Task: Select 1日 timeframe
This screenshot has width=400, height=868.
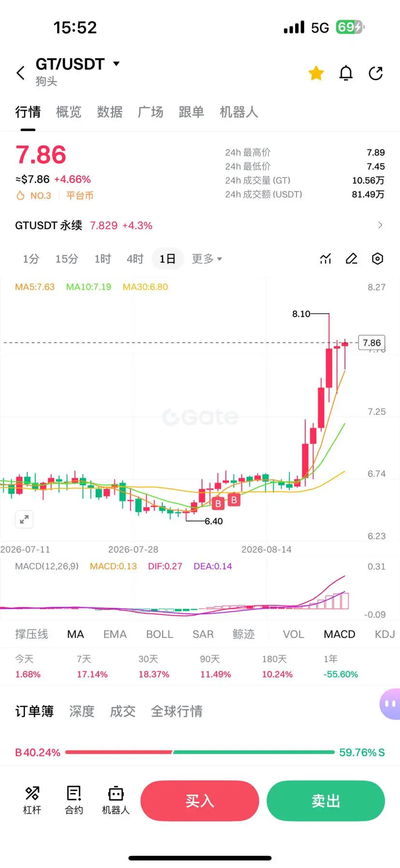Action: [x=167, y=259]
